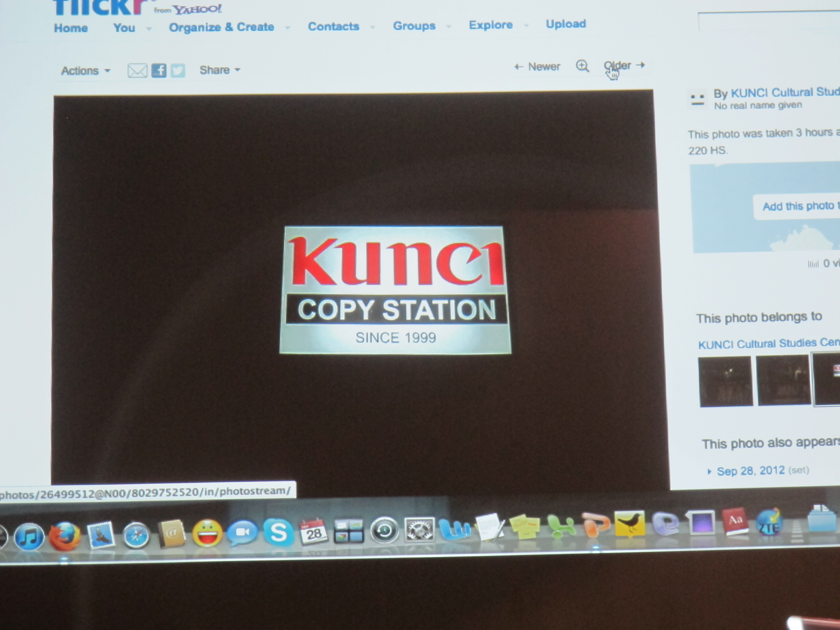
Task: Click the gray buddy icon beside KUNCI name
Action: click(697, 100)
